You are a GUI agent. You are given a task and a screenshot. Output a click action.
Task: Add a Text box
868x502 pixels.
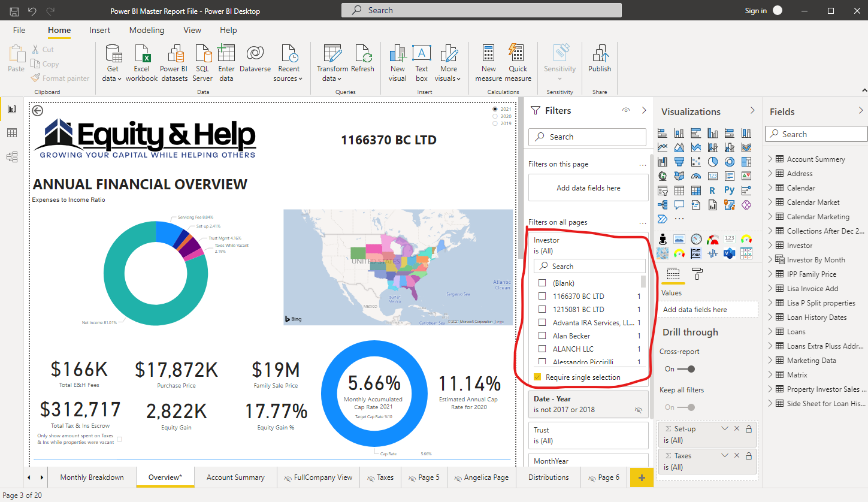(422, 63)
